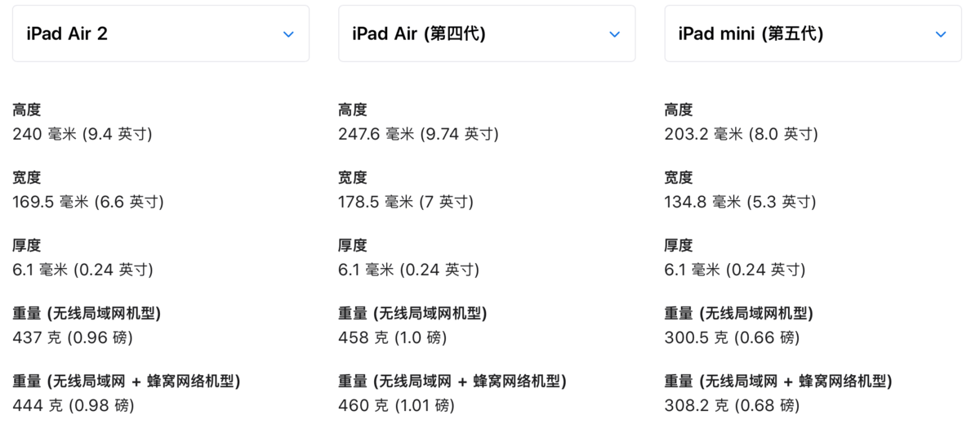This screenshot has width=980, height=442.
Task: Click the 300.5 克 (0.66 磅) weight text
Action: pyautogui.click(x=732, y=337)
